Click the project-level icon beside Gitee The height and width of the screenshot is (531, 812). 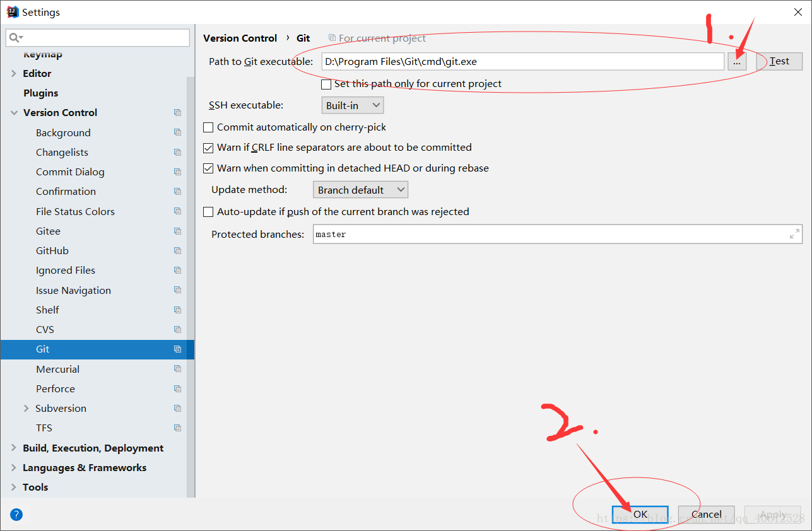177,231
